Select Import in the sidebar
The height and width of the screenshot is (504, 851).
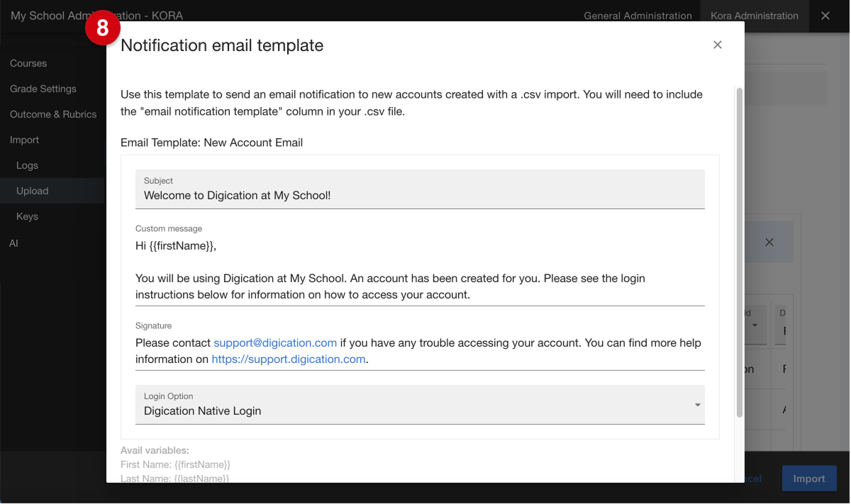(24, 140)
